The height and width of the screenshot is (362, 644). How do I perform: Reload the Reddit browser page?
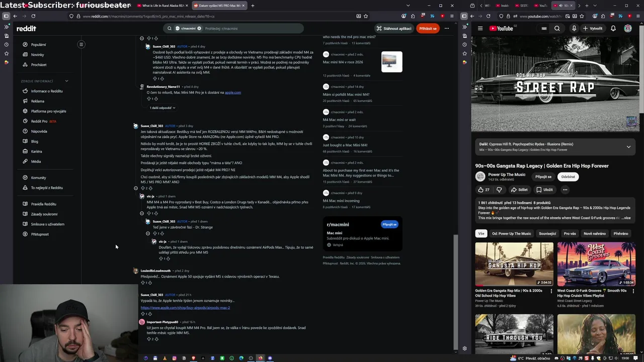[33, 16]
